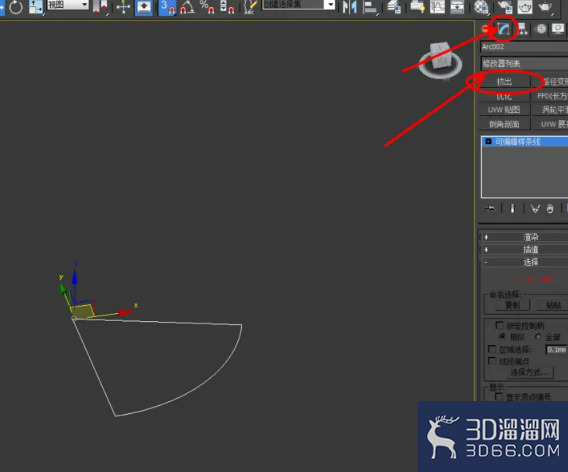Image resolution: width=568 pixels, height=472 pixels.
Task: Click the 粘贴 named selection button
Action: point(553,305)
